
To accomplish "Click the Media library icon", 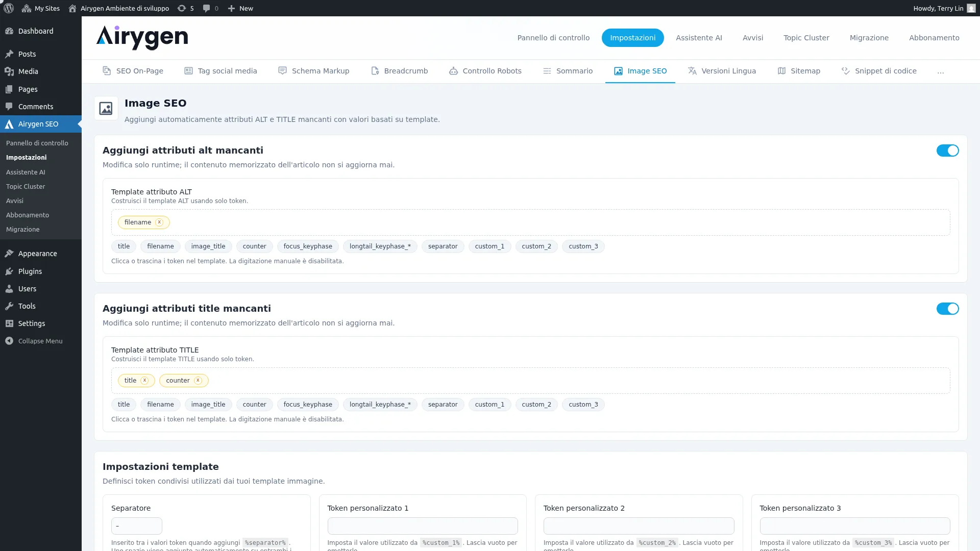I will (x=9, y=71).
